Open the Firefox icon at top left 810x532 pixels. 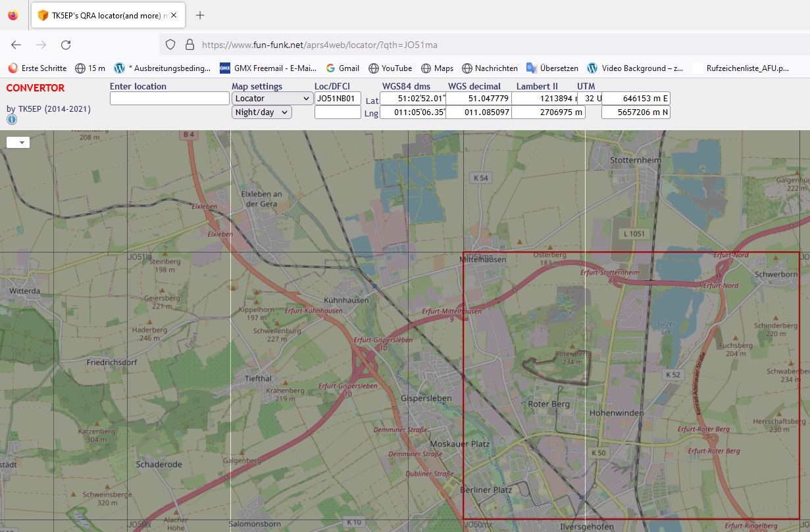click(13, 15)
